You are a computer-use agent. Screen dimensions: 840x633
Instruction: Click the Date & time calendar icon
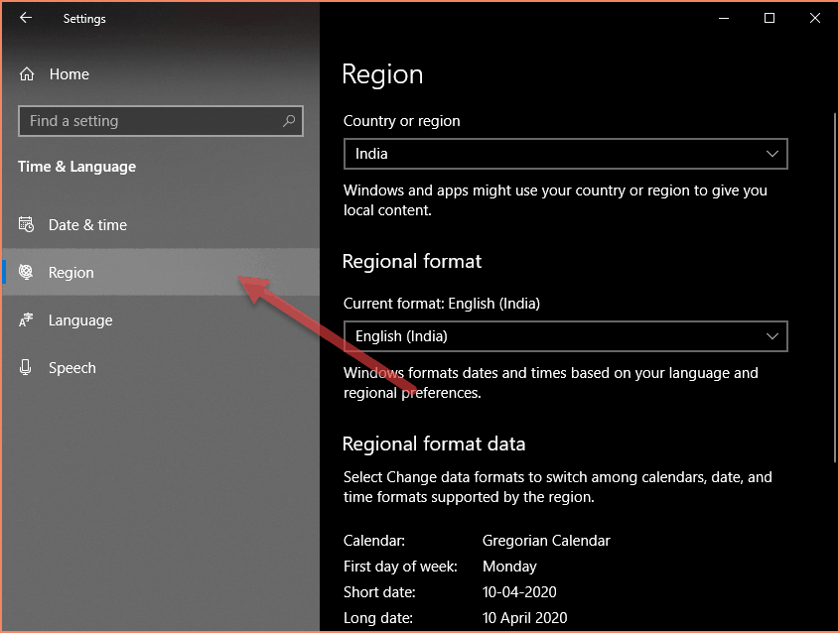point(27,225)
